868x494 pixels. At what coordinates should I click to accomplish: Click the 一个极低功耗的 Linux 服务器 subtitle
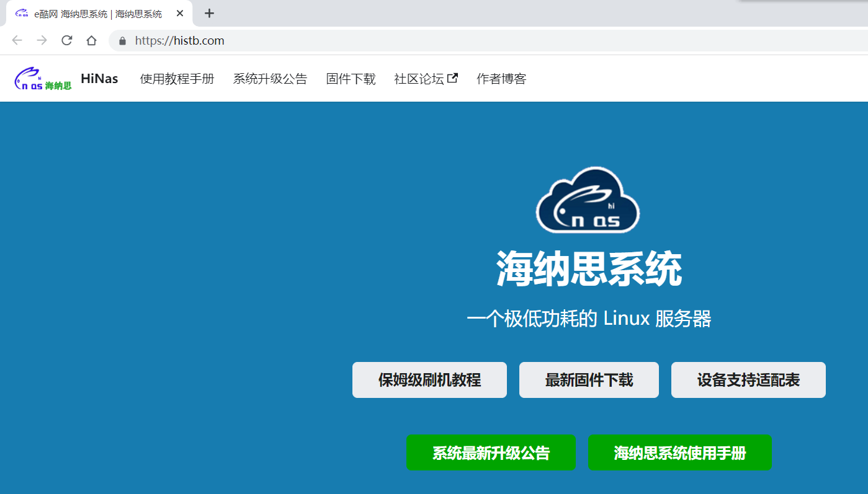pos(589,319)
